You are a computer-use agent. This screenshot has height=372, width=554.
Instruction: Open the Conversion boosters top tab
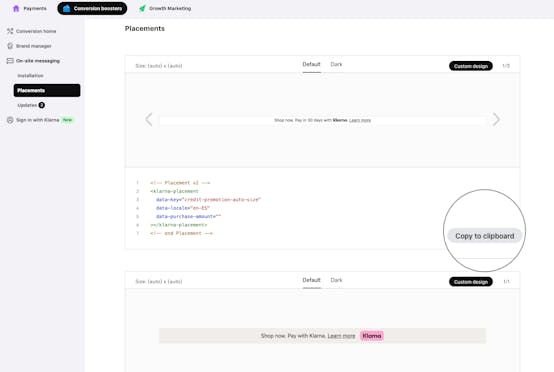tap(92, 8)
